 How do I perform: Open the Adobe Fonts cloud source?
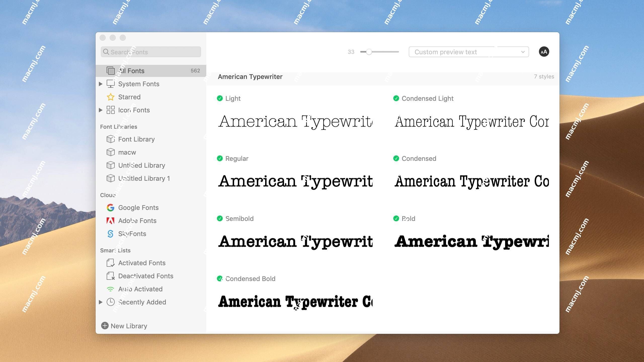pos(151,220)
